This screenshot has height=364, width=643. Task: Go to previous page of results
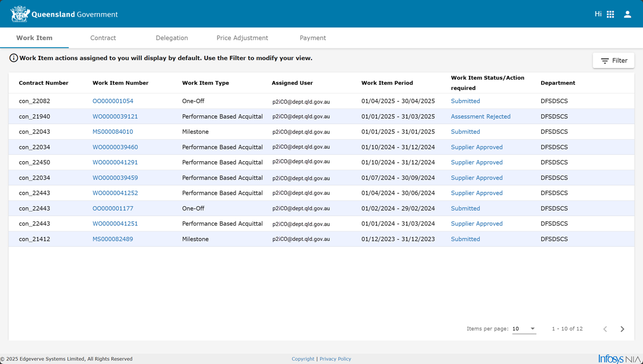click(605, 329)
